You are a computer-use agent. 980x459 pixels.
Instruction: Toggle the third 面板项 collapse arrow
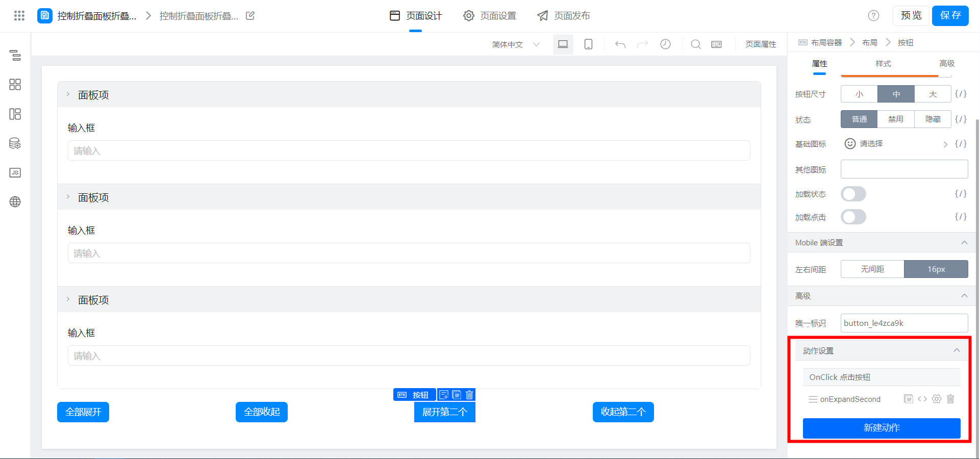[x=68, y=299]
